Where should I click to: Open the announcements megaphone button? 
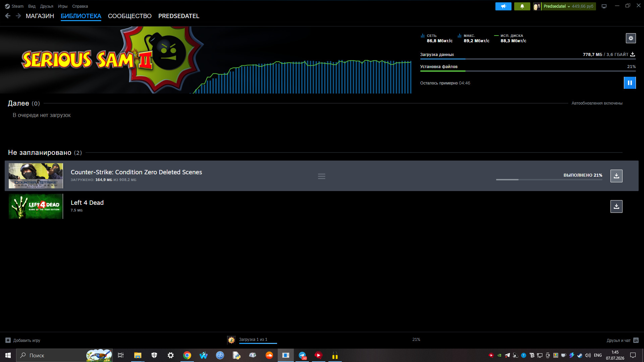pos(503,6)
